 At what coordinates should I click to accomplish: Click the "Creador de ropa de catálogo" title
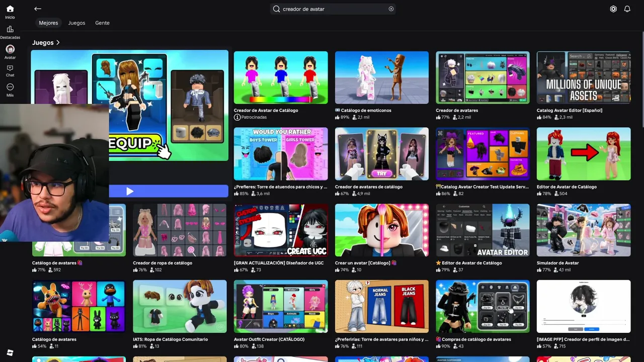coord(163,263)
